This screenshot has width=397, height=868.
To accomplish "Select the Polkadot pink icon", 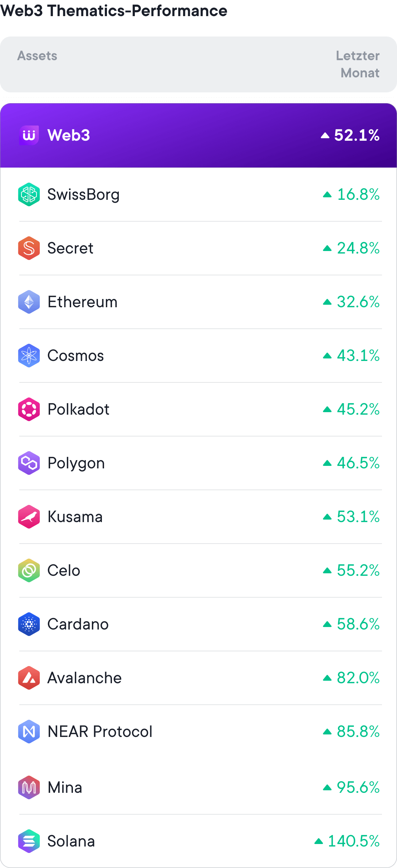I will [29, 409].
